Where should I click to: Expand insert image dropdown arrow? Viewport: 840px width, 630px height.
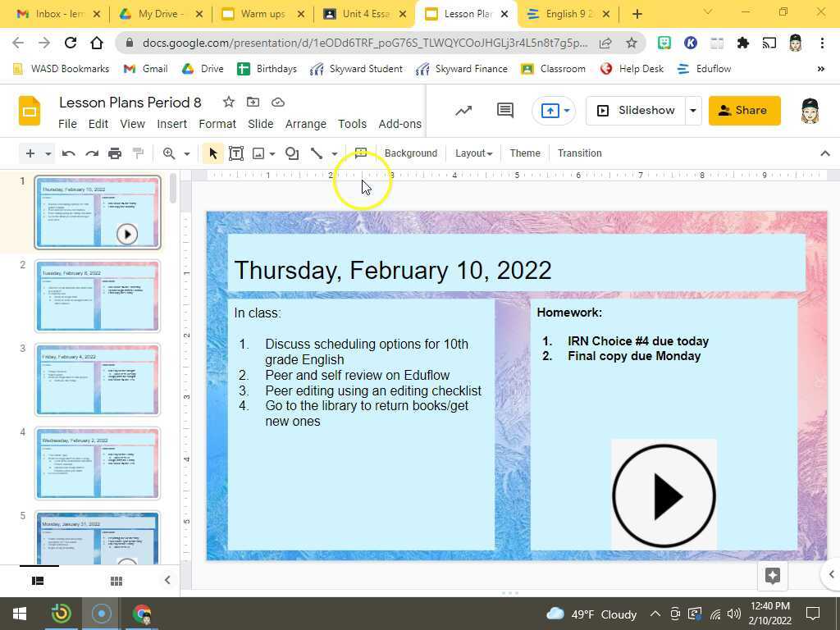point(272,153)
